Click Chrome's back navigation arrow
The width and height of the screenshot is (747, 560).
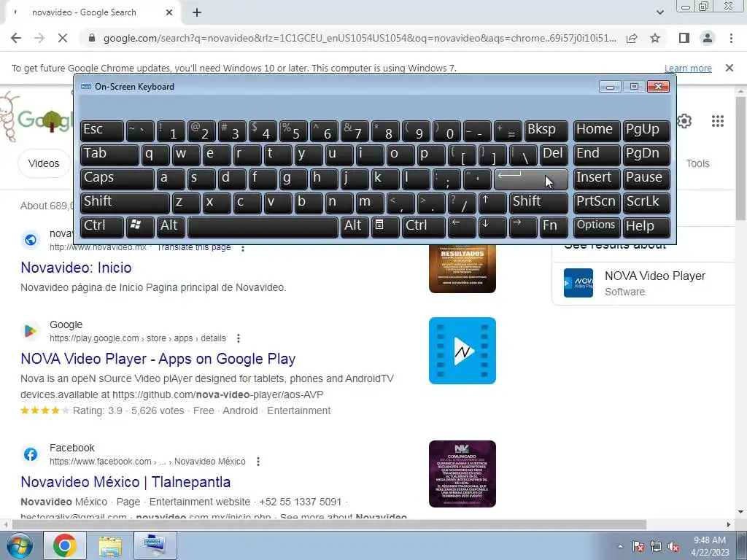pyautogui.click(x=16, y=38)
